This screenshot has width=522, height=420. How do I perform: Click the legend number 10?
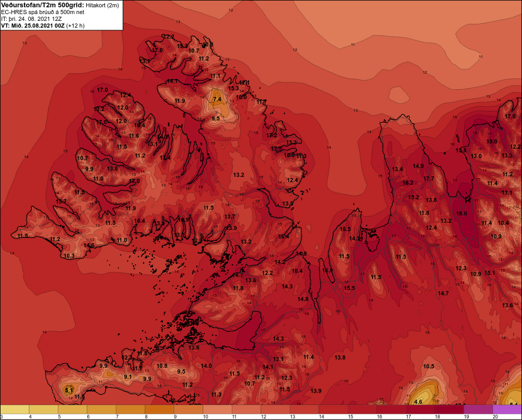(205, 417)
